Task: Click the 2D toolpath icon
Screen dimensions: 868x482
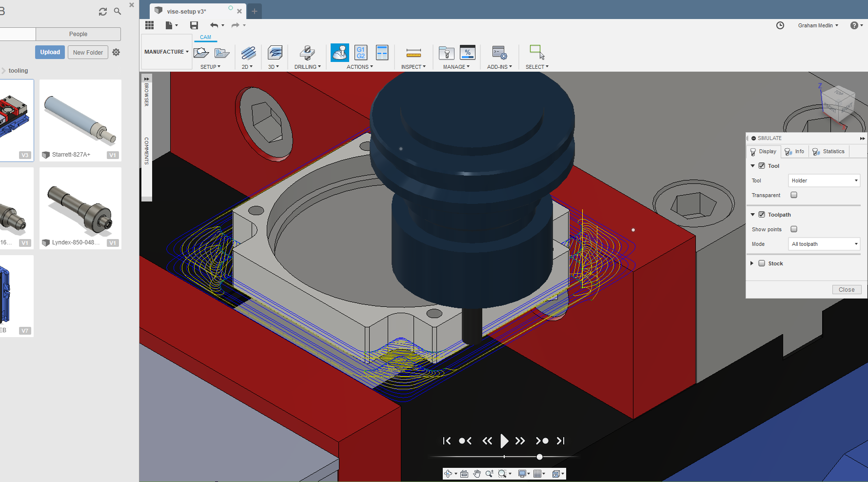Action: pos(248,53)
